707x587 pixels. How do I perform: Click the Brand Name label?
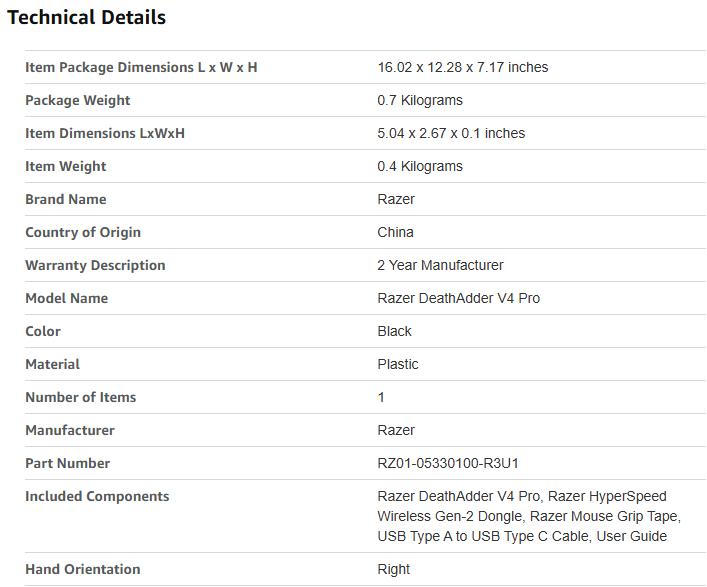[66, 199]
